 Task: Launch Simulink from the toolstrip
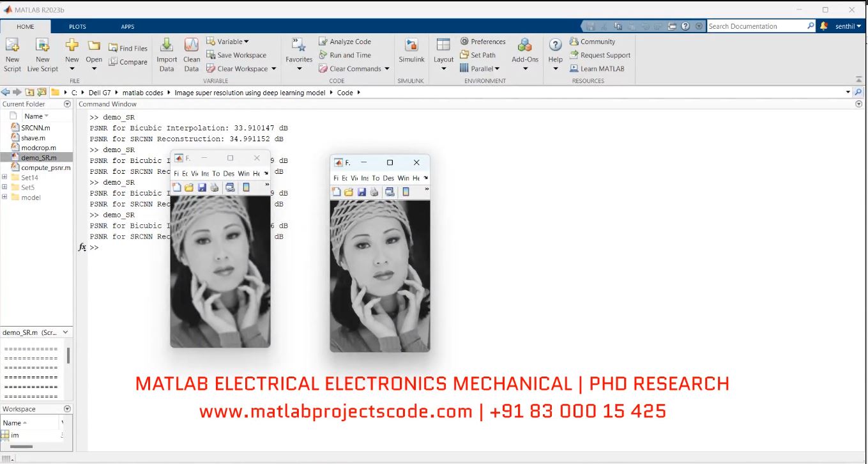411,46
